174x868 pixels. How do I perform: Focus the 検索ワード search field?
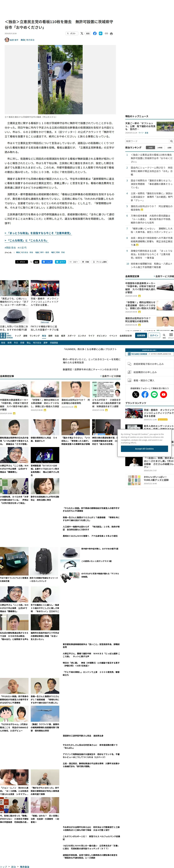pos(147,141)
